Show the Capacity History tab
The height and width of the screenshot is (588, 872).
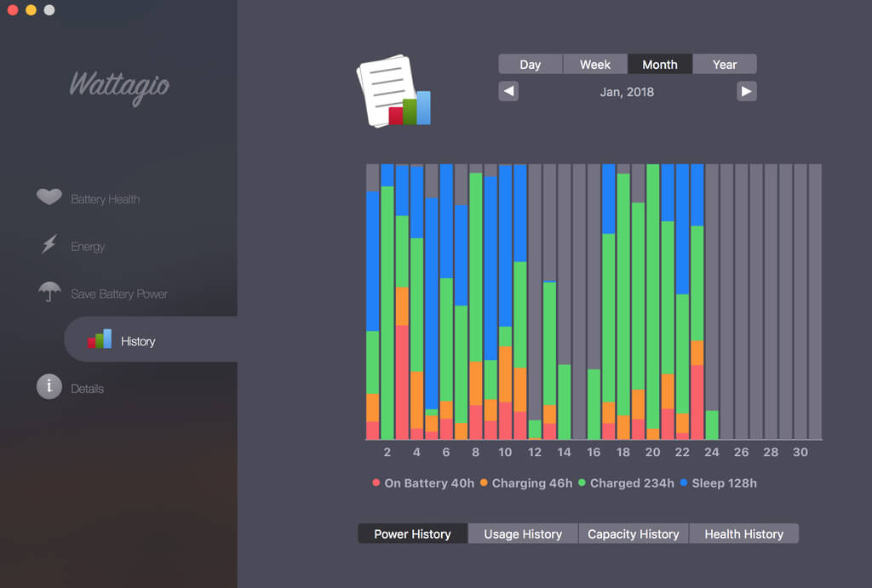point(634,534)
